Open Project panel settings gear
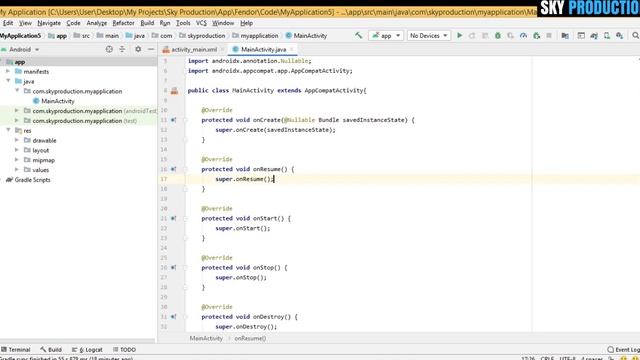Image resolution: width=640 pixels, height=360 pixels. [x=138, y=49]
